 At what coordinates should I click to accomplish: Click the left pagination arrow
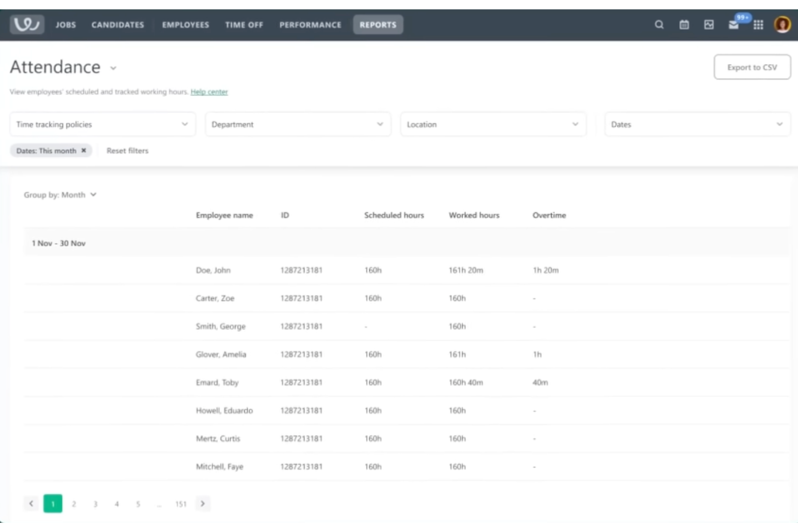click(x=31, y=503)
